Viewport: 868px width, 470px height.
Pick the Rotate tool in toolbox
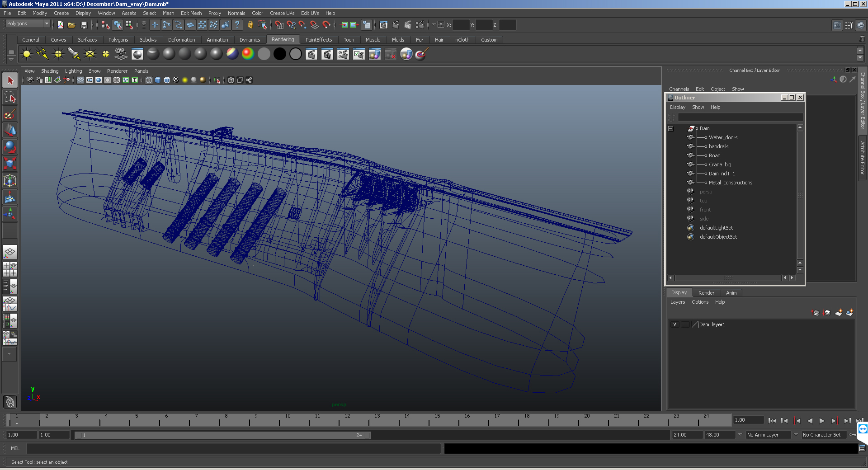[x=10, y=147]
